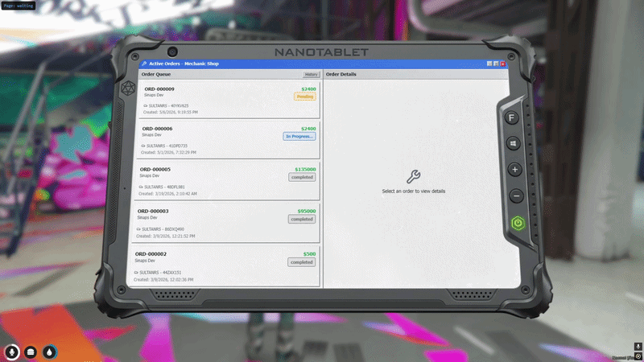Screen dimensions: 644x362
Task: Click the car icon on order ORD-000002
Action: point(136,273)
